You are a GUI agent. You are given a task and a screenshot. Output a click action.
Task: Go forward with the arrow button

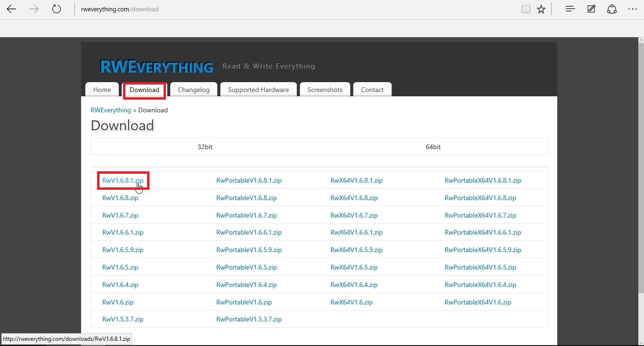34,9
